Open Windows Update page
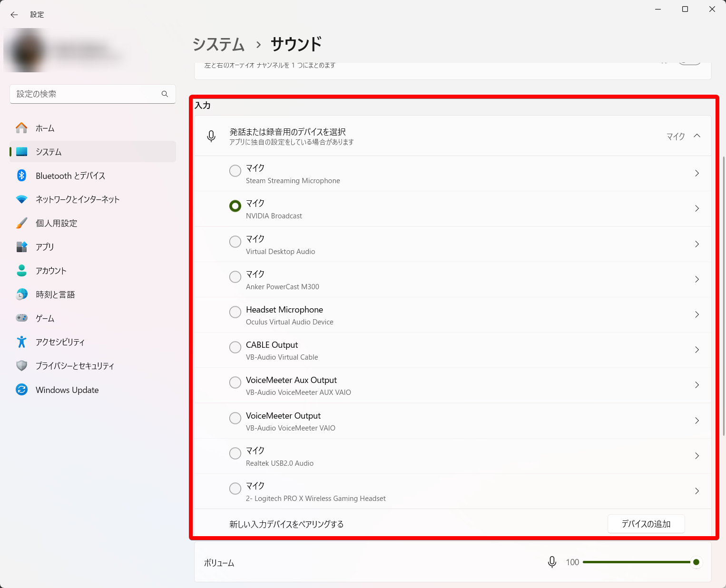726x588 pixels. [93, 390]
